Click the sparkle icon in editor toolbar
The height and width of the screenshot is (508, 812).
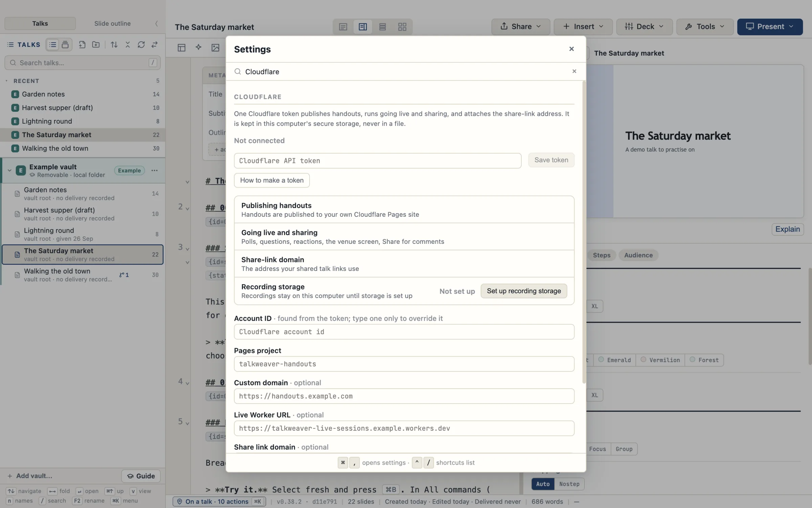click(x=199, y=48)
